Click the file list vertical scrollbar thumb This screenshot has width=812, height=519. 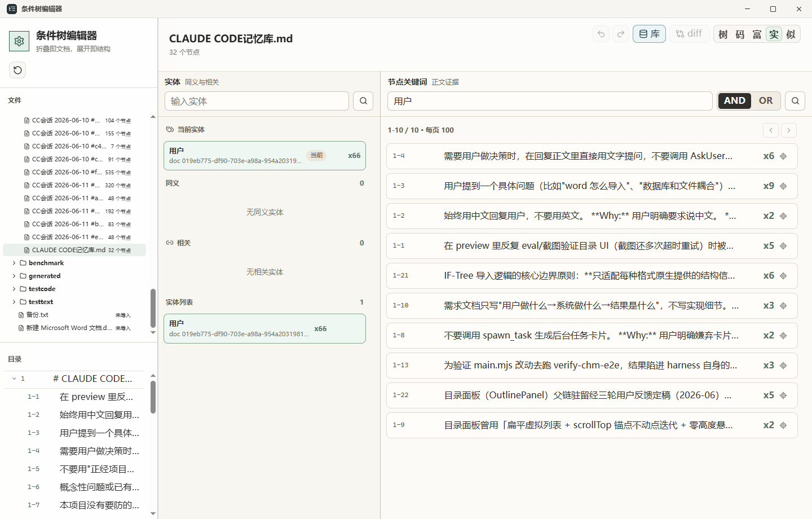(153, 308)
